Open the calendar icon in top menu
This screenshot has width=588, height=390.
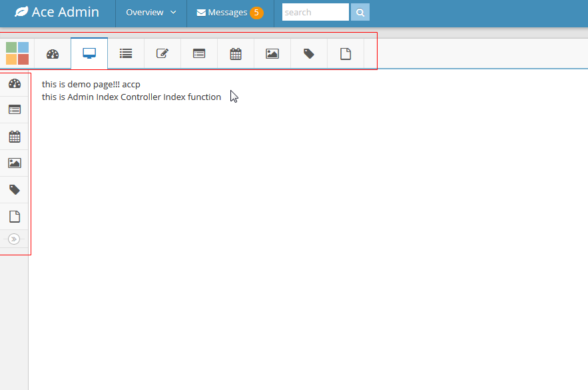tap(236, 54)
